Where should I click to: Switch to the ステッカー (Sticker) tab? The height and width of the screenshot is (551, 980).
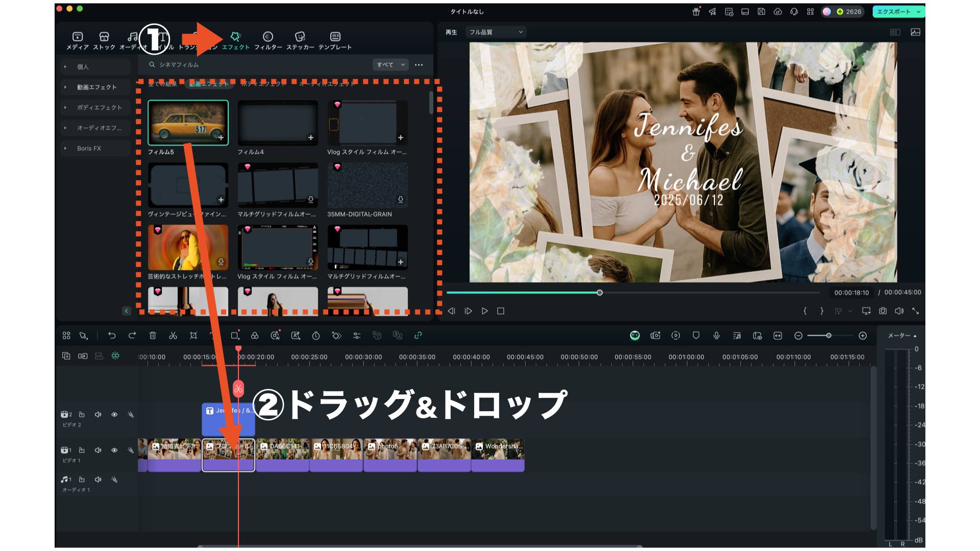pyautogui.click(x=300, y=40)
